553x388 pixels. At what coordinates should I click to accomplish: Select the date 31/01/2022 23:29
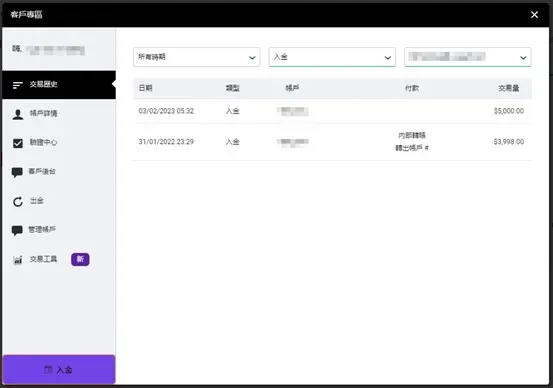[166, 142]
